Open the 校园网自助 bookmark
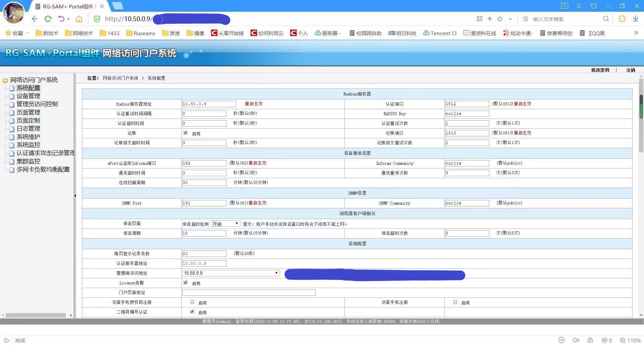This screenshot has height=345, width=644. click(366, 33)
